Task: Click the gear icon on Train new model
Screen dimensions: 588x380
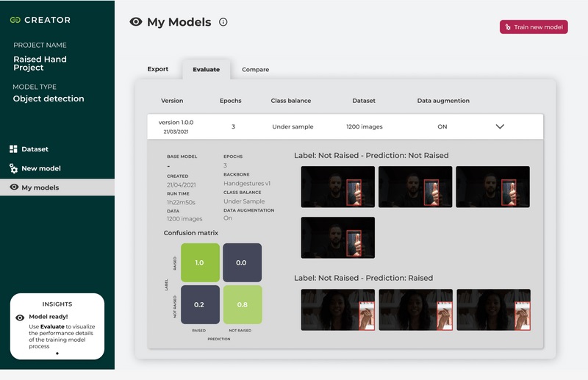Action: coord(508,27)
